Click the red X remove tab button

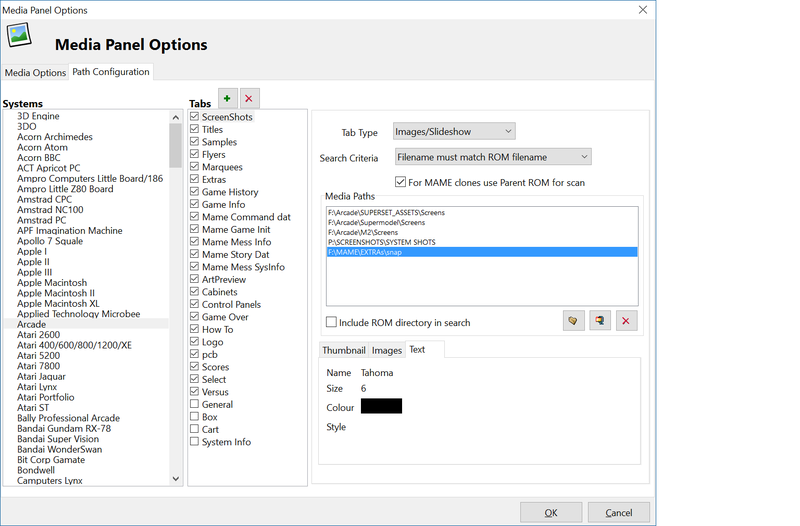tap(249, 98)
